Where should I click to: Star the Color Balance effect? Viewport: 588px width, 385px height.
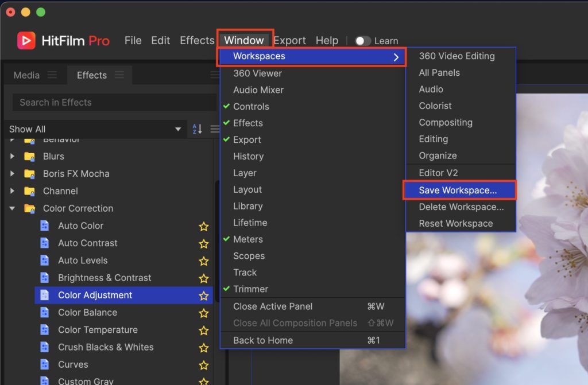(204, 313)
